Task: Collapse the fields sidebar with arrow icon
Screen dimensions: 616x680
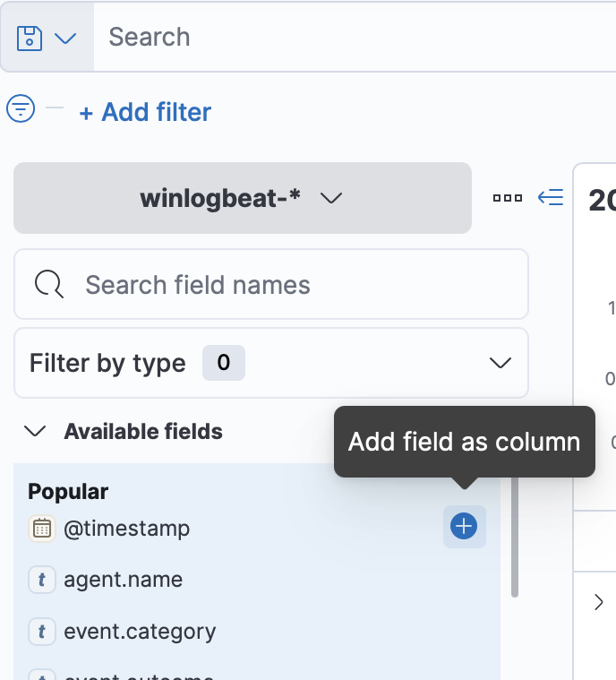Action: point(551,198)
